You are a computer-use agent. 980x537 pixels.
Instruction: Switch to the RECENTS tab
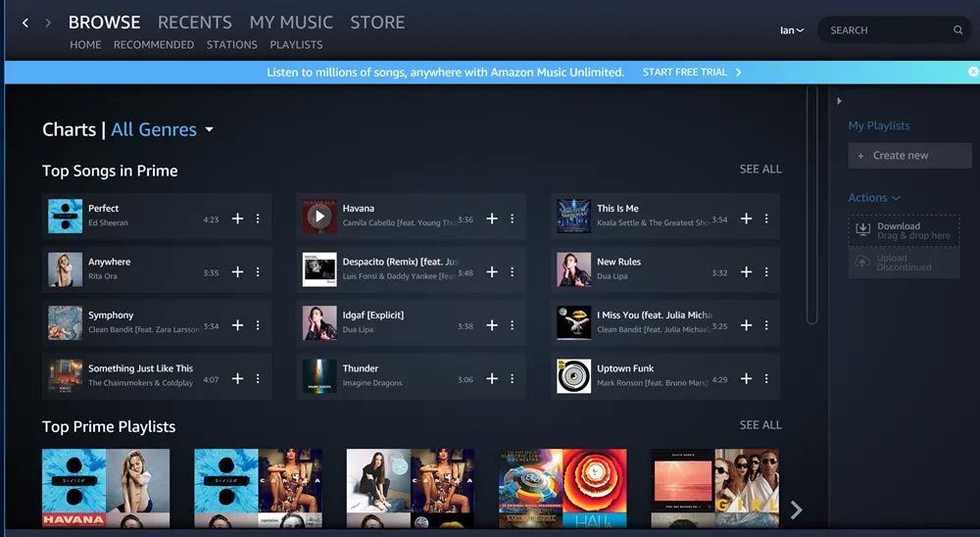(x=194, y=23)
